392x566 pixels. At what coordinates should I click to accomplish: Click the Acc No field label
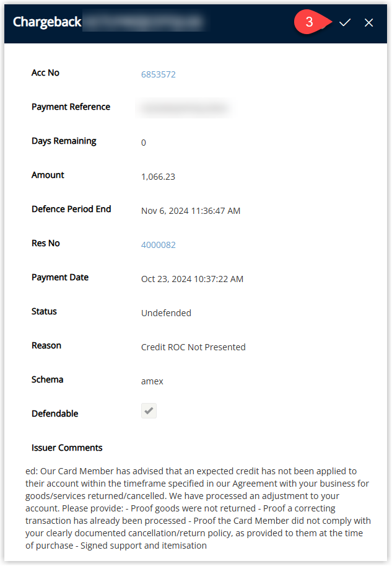click(x=45, y=73)
